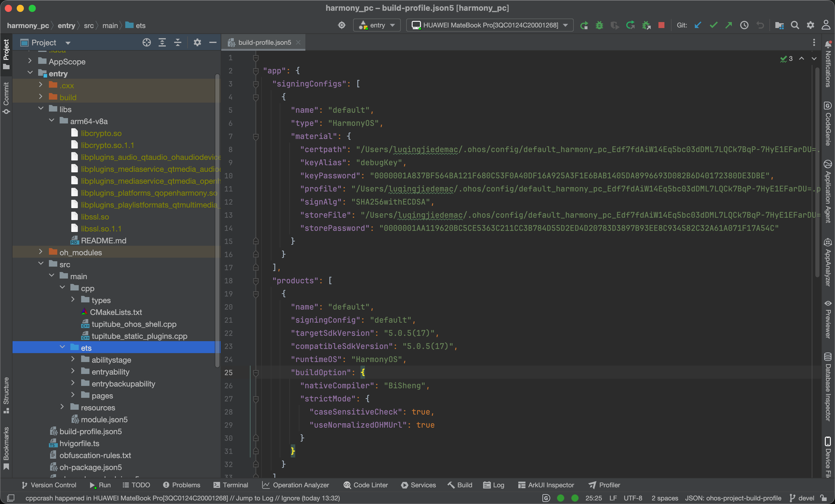The image size is (835, 504).
Task: Click the Run 'entry' green arrow icon
Action: (x=584, y=25)
